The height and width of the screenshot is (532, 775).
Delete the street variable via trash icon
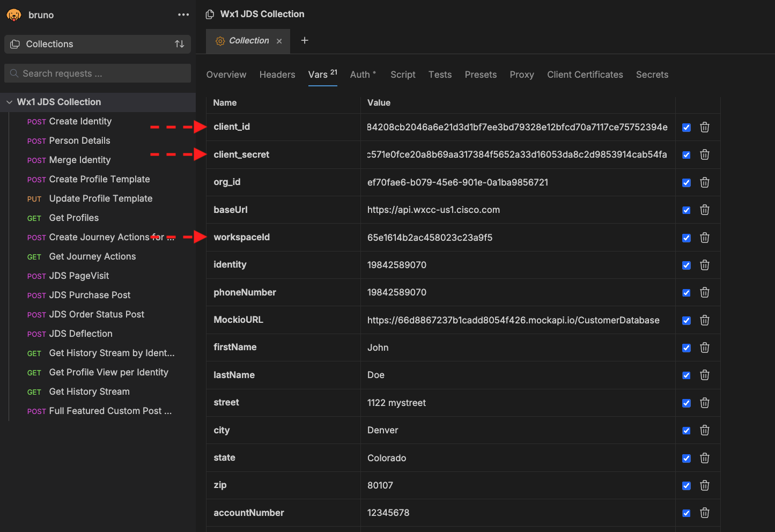705,403
